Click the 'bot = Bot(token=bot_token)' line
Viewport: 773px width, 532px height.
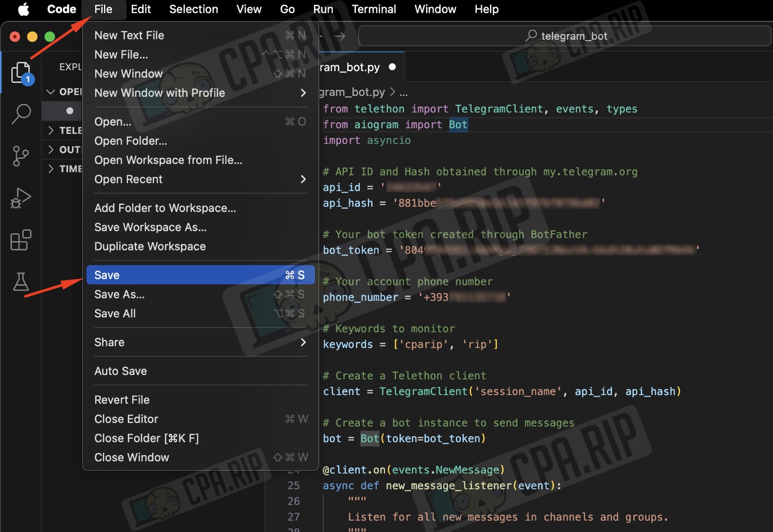(x=404, y=438)
